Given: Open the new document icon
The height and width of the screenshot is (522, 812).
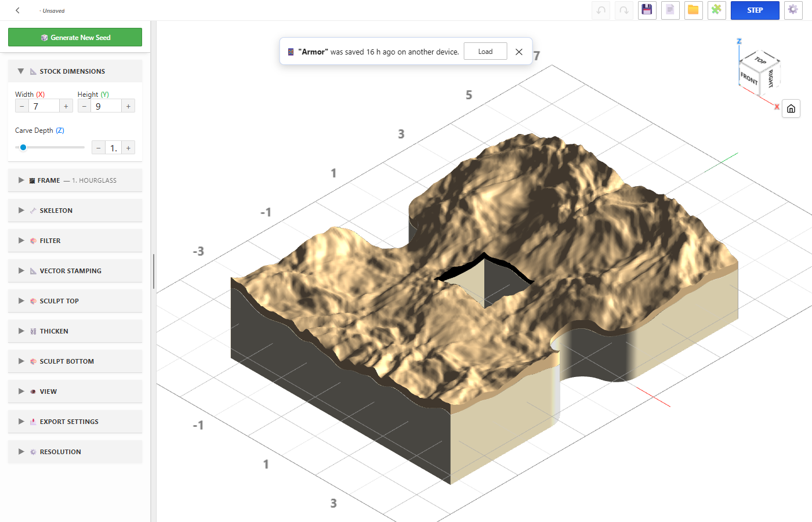Looking at the screenshot, I should tap(670, 10).
